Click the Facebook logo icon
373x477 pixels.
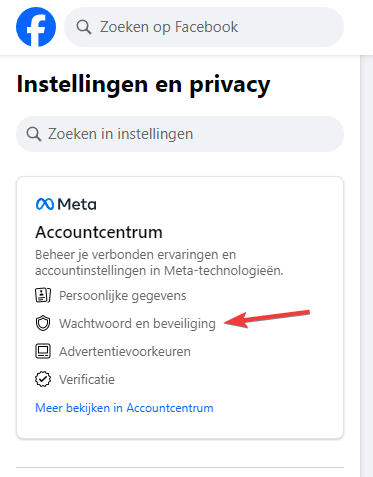(x=36, y=27)
